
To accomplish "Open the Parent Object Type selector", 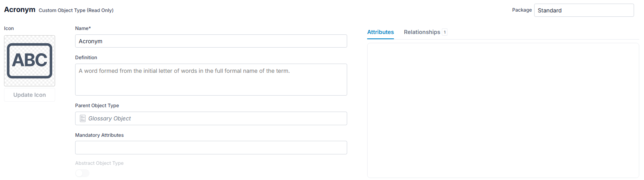I will click(211, 118).
